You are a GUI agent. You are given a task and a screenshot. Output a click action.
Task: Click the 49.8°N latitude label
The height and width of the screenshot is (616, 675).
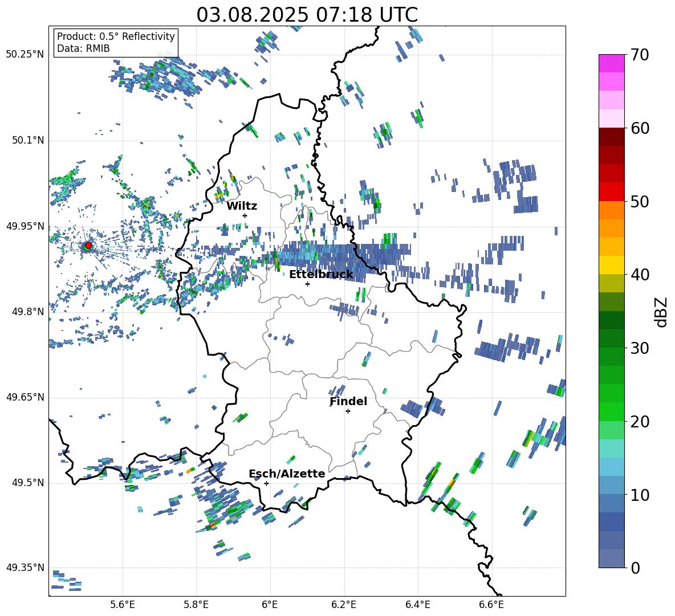tap(28, 312)
